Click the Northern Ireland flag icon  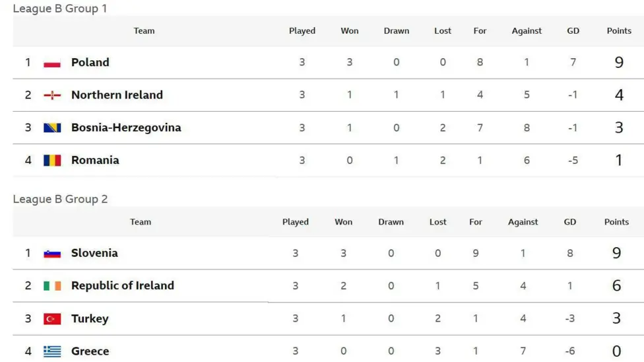[x=52, y=95]
